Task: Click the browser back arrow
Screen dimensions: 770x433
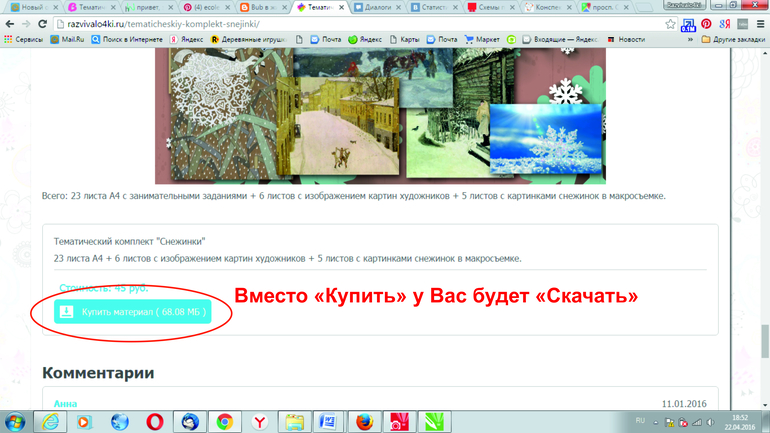Action: point(11,24)
